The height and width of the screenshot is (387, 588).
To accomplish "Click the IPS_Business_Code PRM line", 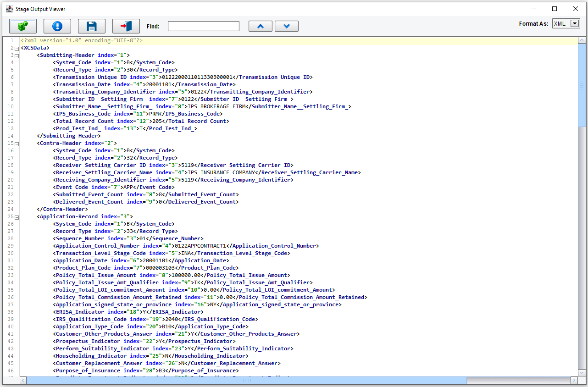I will tap(138, 114).
